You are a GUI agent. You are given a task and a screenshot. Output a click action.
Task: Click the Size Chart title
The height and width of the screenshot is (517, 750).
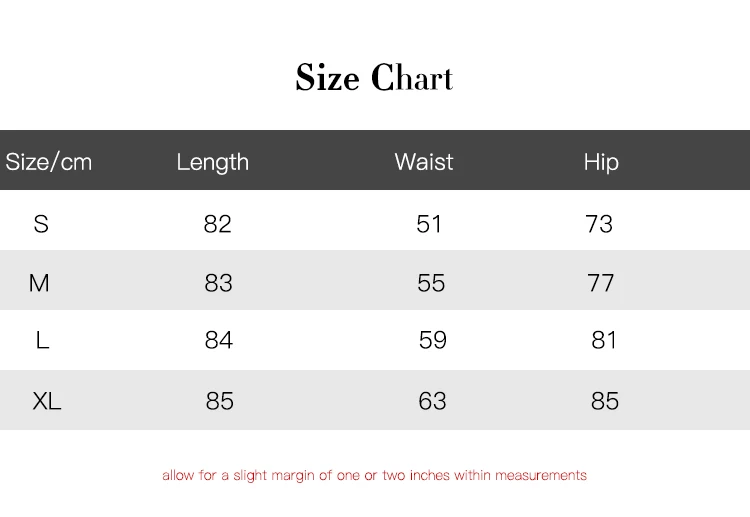[374, 79]
